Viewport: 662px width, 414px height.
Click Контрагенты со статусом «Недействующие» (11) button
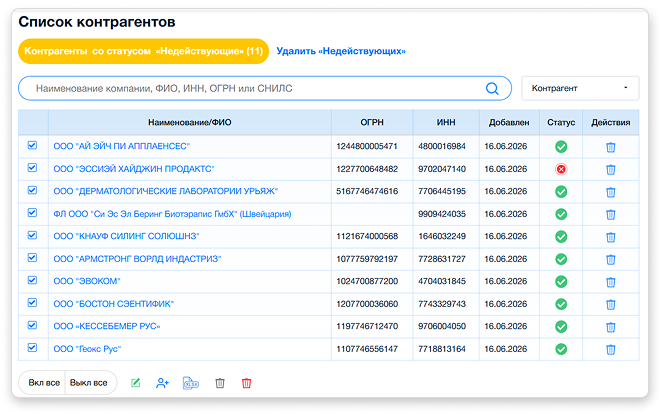point(144,51)
